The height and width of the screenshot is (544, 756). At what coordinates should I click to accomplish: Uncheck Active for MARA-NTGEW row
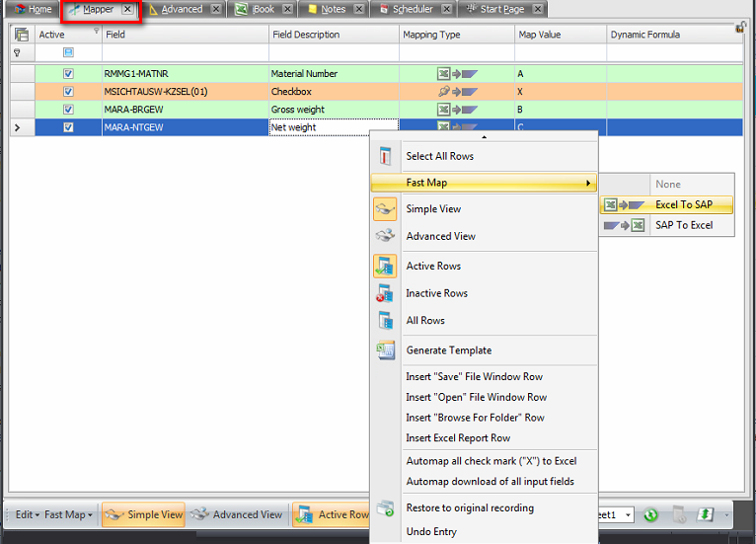click(68, 127)
